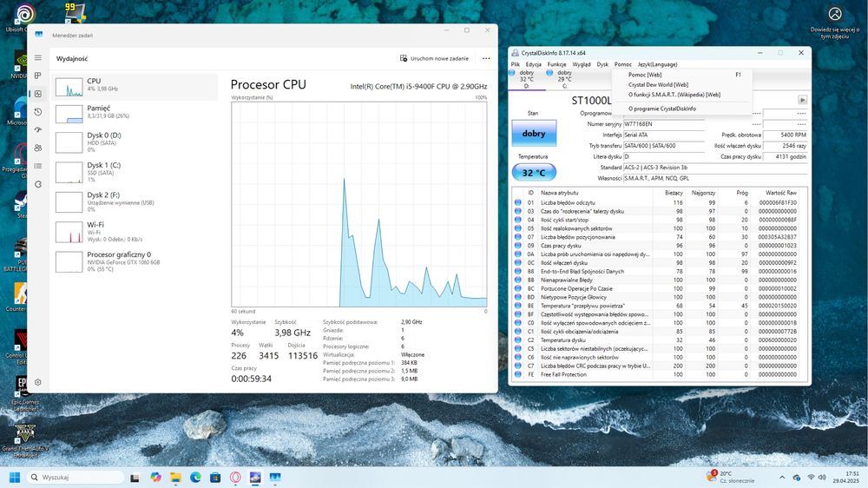Open Task View from the taskbar
Screen dimensions: 868x488
(135, 478)
